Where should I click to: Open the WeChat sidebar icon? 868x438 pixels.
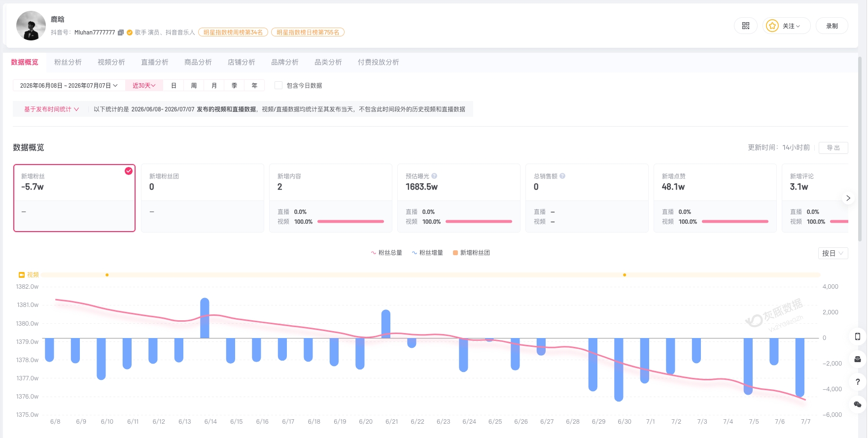[x=858, y=404]
